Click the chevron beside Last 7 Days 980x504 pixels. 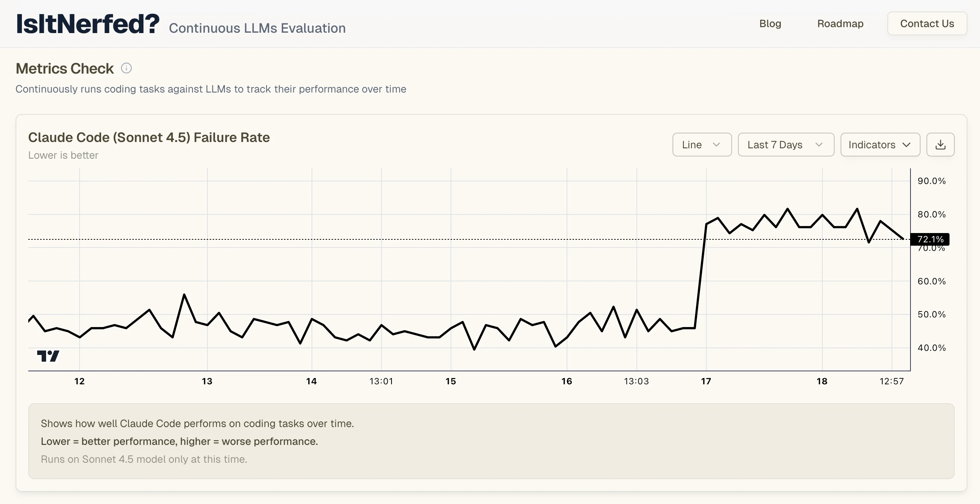pyautogui.click(x=820, y=145)
